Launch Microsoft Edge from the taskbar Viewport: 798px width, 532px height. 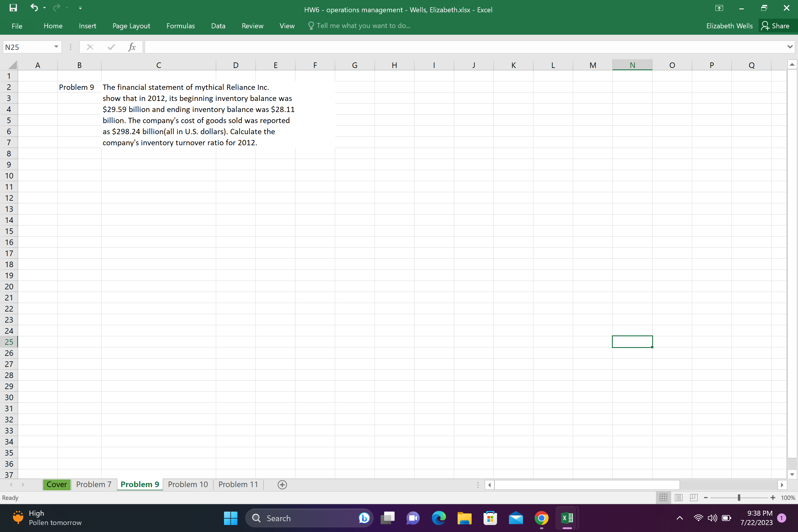pos(438,518)
